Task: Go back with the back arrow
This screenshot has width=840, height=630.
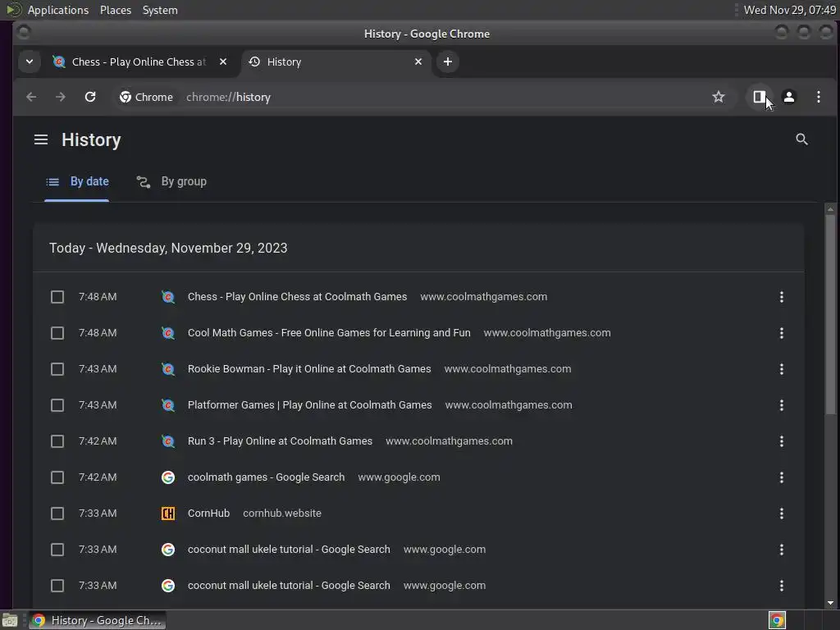Action: tap(31, 97)
